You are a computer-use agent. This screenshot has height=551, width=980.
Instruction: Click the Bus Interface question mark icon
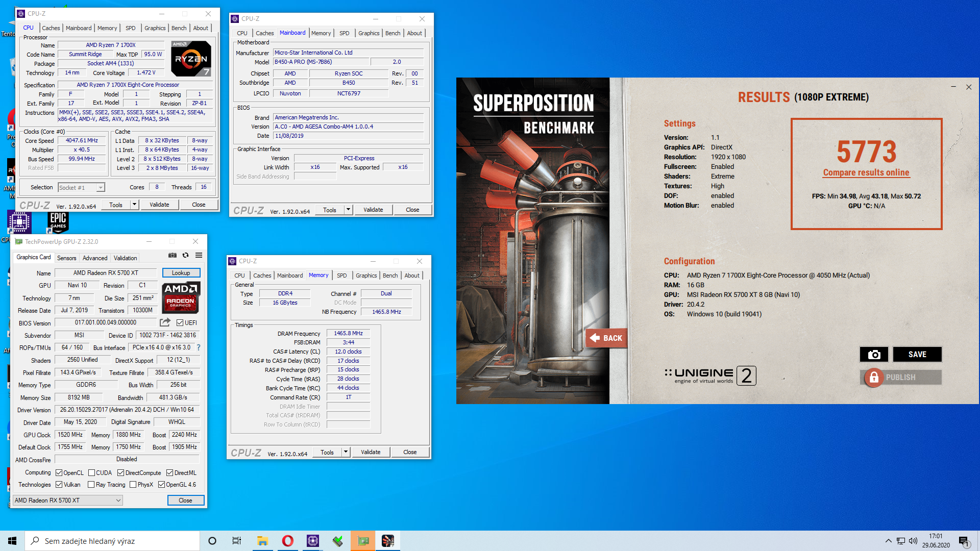click(199, 347)
